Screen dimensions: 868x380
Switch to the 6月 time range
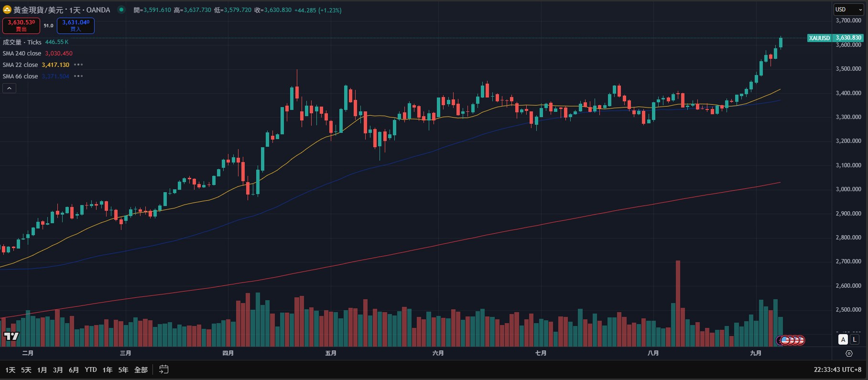(74, 370)
